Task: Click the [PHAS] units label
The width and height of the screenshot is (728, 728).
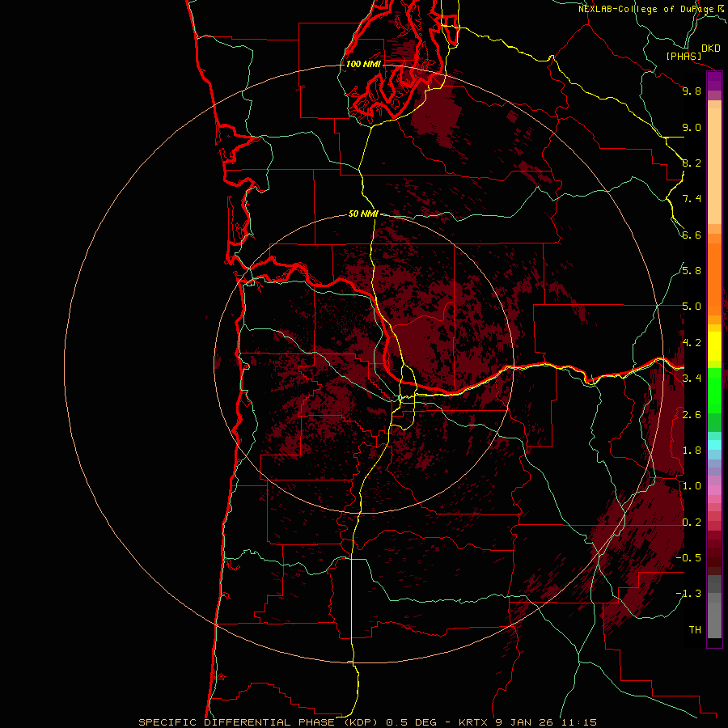Action: [x=684, y=56]
